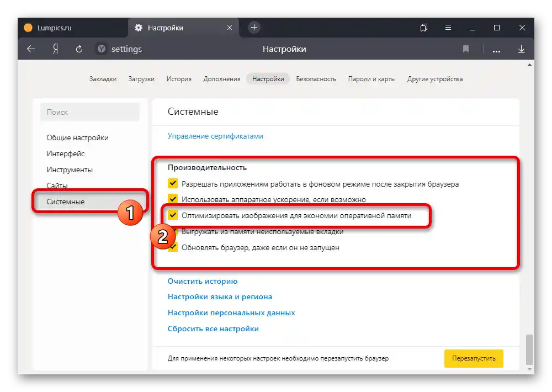The width and height of the screenshot is (552, 392).
Task: Select Инструменты in sidebar
Action: 70,169
